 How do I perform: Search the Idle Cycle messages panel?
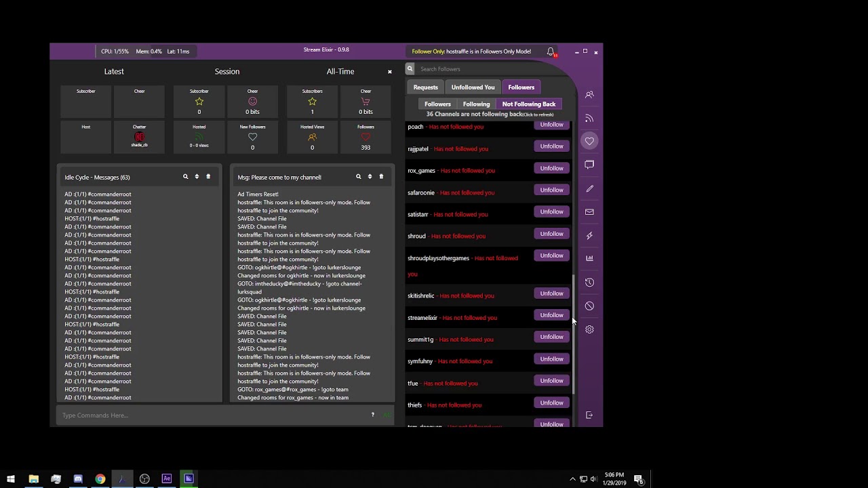click(185, 177)
